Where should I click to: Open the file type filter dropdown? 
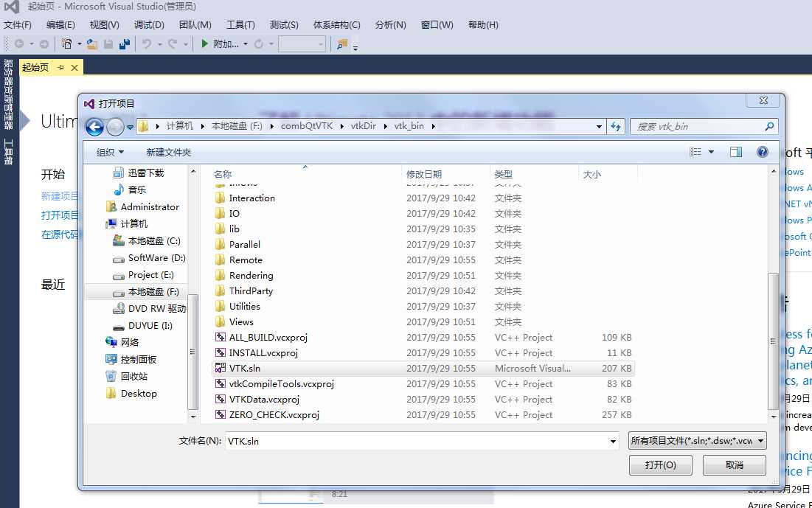pyautogui.click(x=697, y=441)
